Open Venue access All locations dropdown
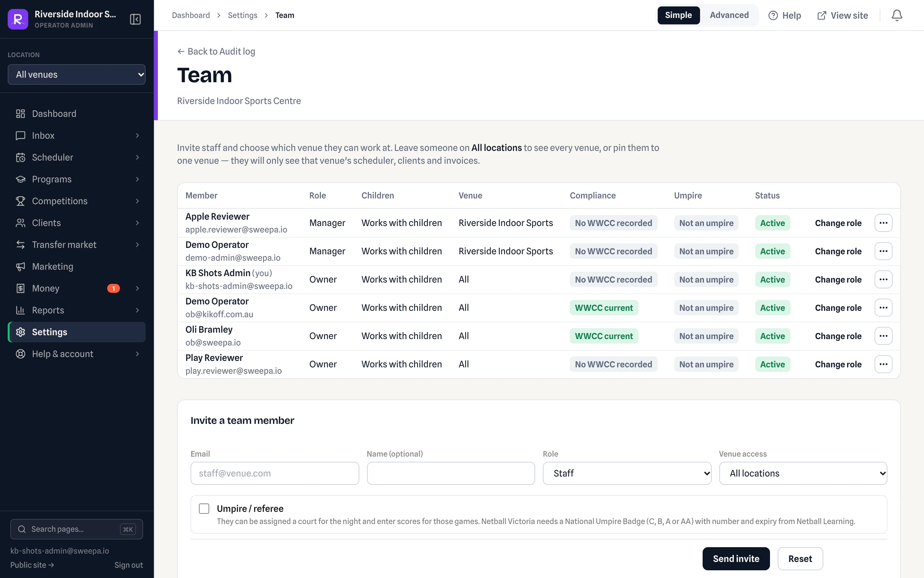Screen dimensions: 924x578 [x=803, y=473]
